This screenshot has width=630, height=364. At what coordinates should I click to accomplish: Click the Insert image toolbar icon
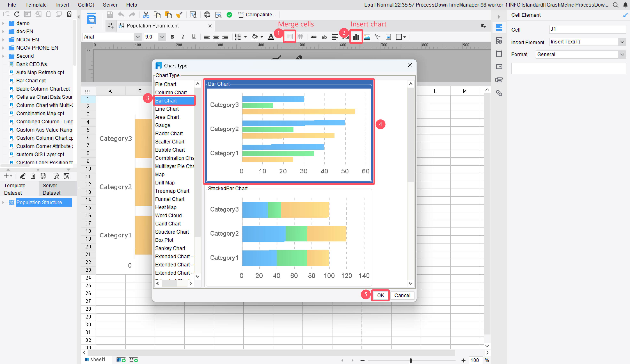tap(367, 37)
